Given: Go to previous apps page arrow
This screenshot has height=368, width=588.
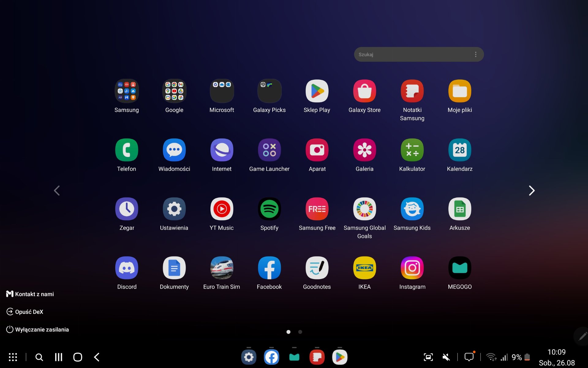Looking at the screenshot, I should coord(57,190).
